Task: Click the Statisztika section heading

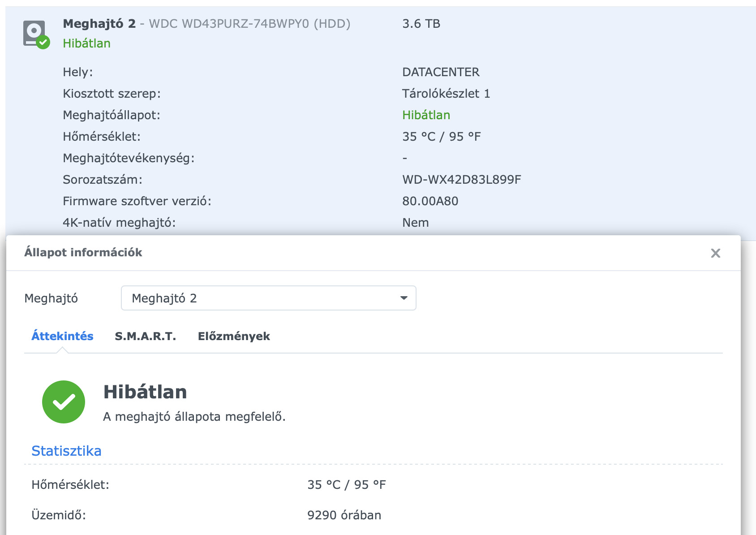Action: coord(66,451)
